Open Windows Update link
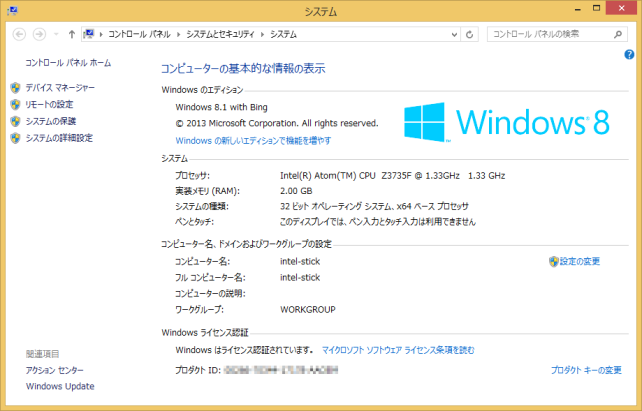Screen dimensions: 642x411 pos(60,386)
